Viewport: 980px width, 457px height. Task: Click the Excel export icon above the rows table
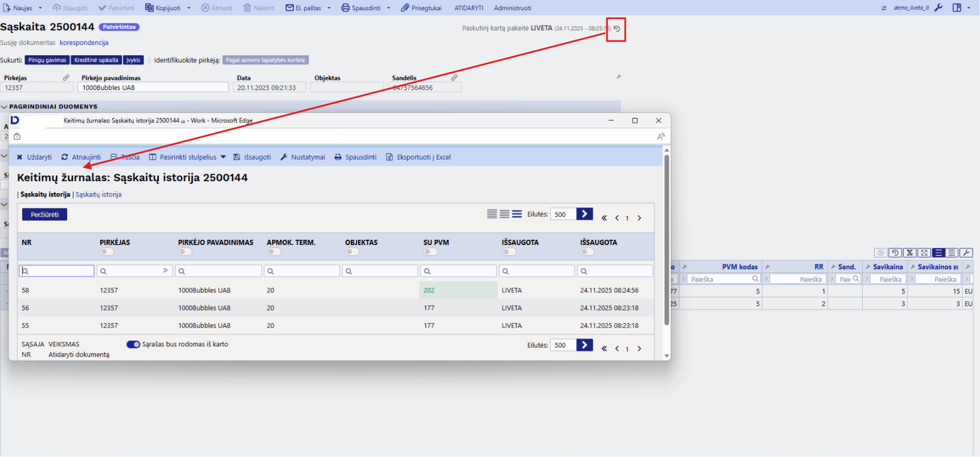910,253
